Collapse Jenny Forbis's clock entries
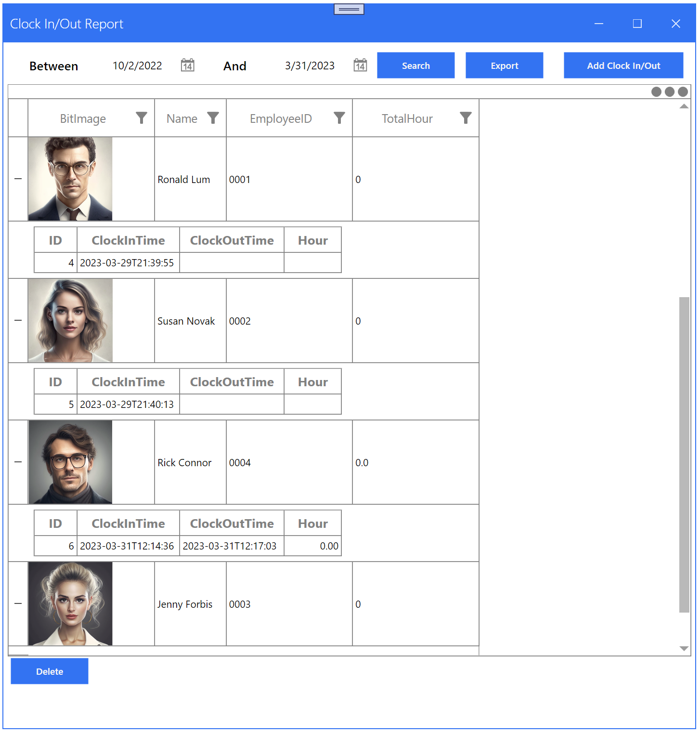This screenshot has height=733, width=700. [18, 603]
